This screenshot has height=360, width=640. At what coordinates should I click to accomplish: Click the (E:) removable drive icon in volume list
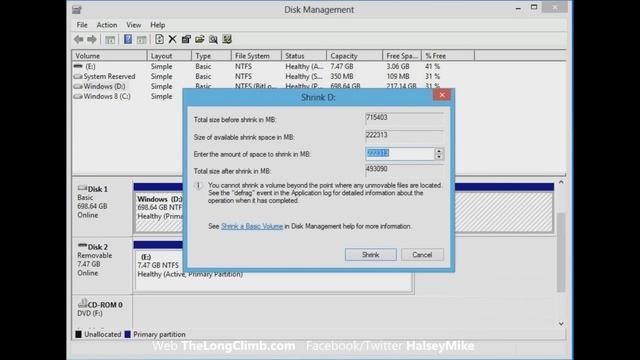[78, 66]
